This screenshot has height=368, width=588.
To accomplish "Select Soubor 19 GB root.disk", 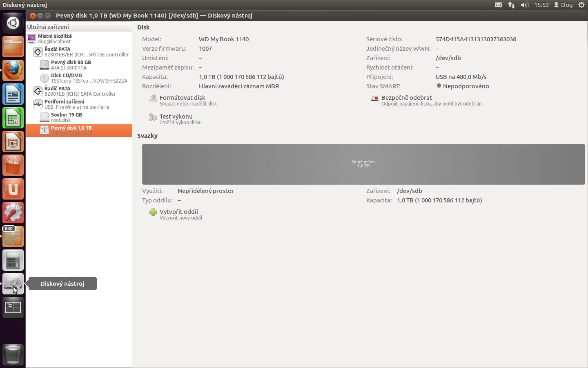I will (x=79, y=117).
